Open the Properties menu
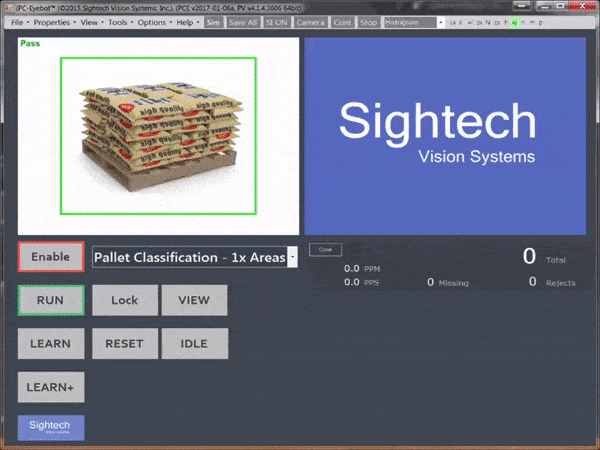The width and height of the screenshot is (600, 450). point(51,21)
